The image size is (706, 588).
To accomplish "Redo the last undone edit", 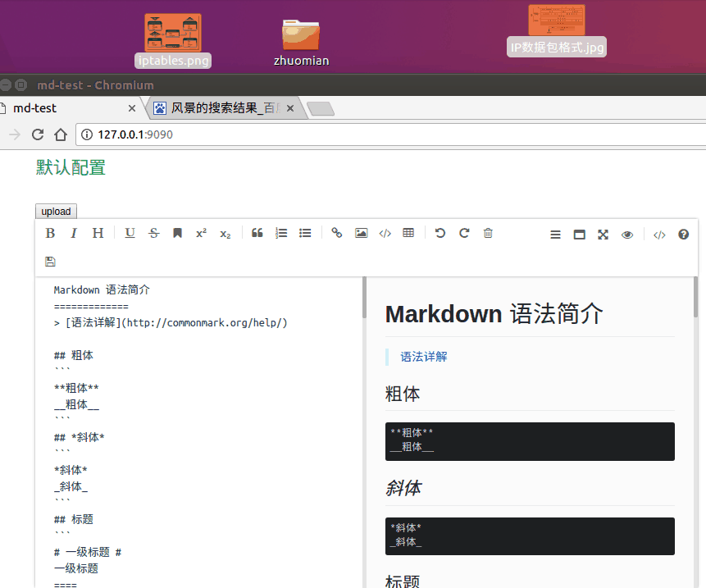I will click(x=464, y=233).
